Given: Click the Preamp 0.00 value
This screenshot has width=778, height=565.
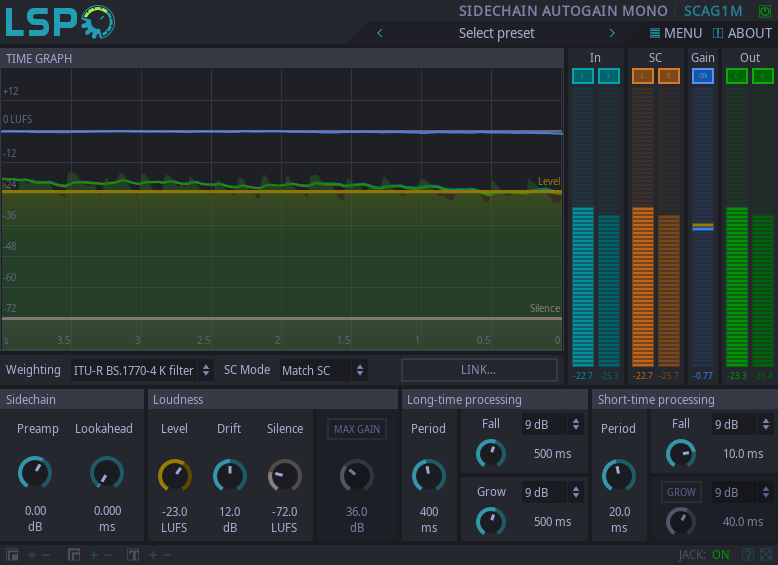Looking at the screenshot, I should coord(35,510).
